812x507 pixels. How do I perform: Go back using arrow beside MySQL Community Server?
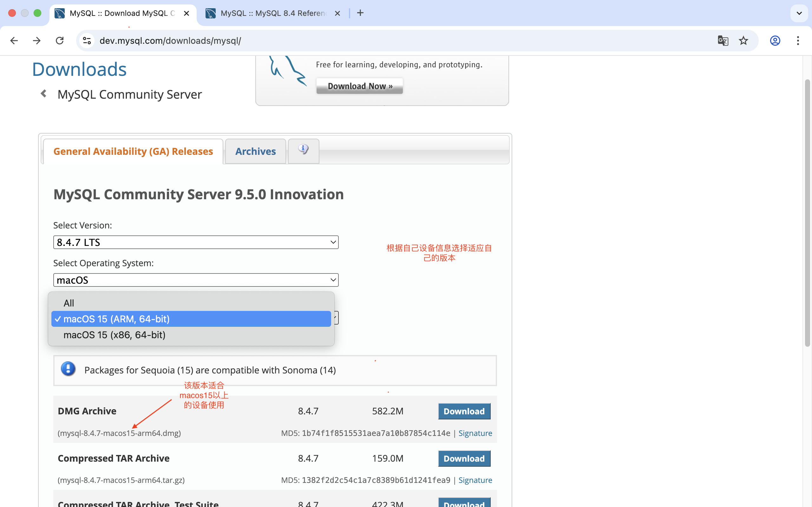(43, 94)
